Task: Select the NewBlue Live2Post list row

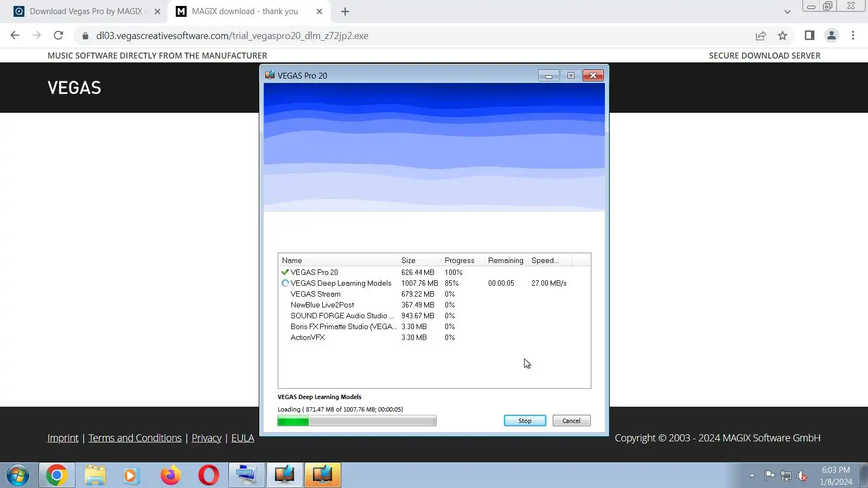Action: [x=434, y=305]
